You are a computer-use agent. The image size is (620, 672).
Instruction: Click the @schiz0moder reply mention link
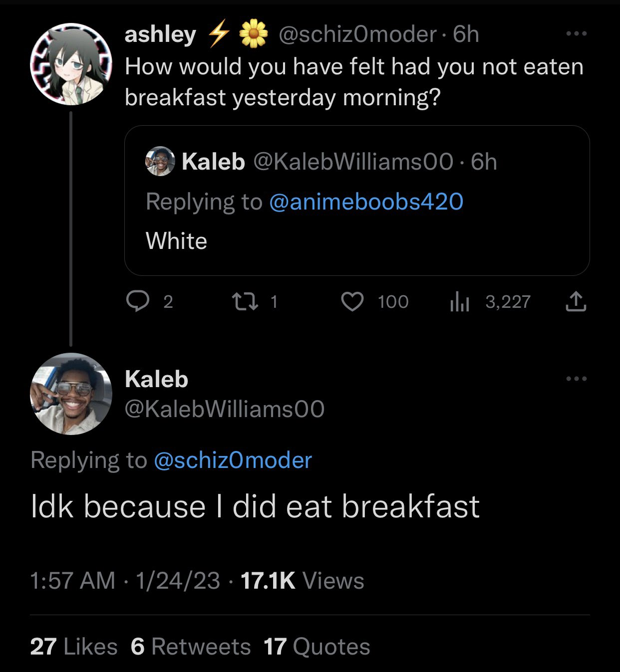[233, 460]
